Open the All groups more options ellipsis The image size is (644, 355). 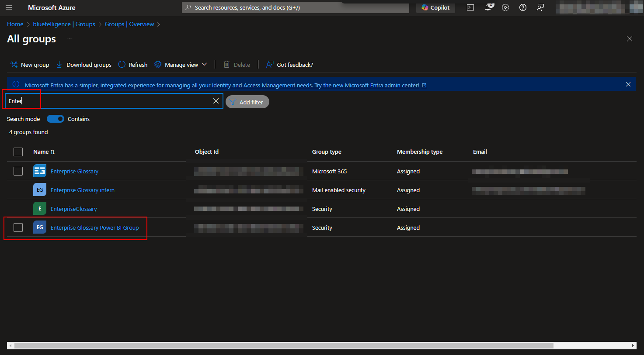[70, 39]
